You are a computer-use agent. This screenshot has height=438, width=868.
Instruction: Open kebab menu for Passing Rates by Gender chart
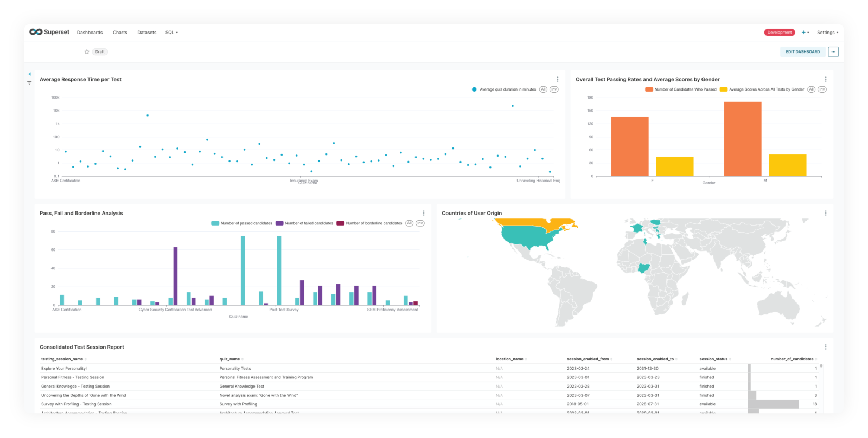[x=825, y=79]
